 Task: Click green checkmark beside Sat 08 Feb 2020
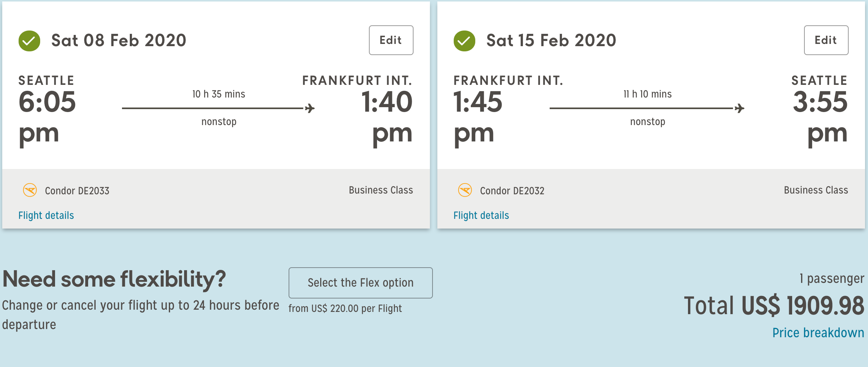pyautogui.click(x=29, y=41)
